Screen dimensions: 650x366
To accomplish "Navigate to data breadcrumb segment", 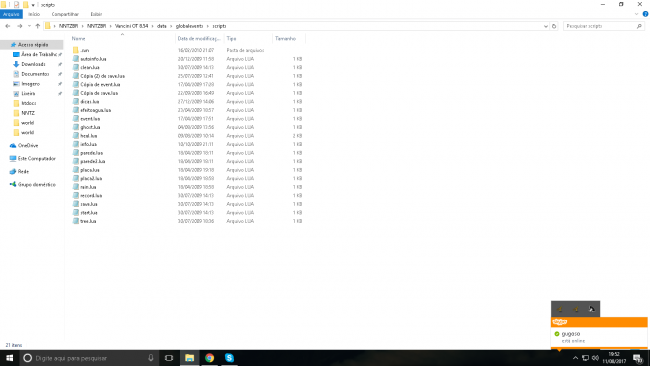I will coord(162,26).
